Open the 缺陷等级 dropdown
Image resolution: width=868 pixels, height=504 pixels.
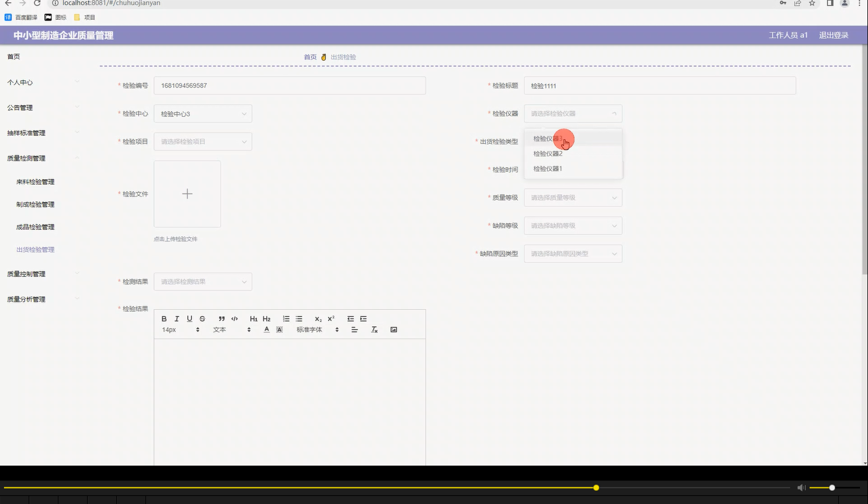click(x=573, y=226)
